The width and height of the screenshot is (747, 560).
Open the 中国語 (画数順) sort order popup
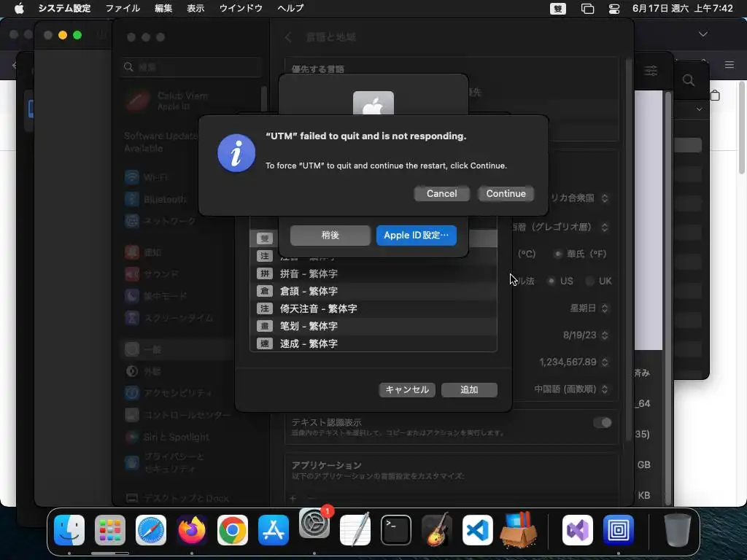pyautogui.click(x=571, y=389)
